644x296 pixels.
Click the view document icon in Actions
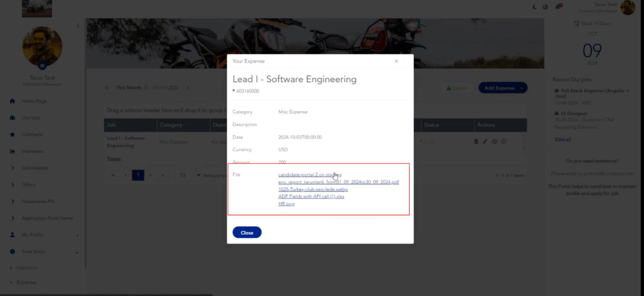coord(476,142)
